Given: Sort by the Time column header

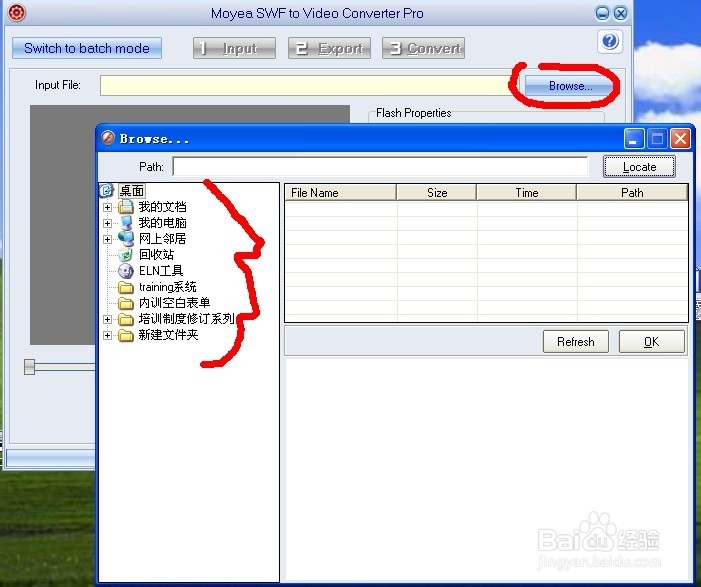Looking at the screenshot, I should [x=527, y=193].
